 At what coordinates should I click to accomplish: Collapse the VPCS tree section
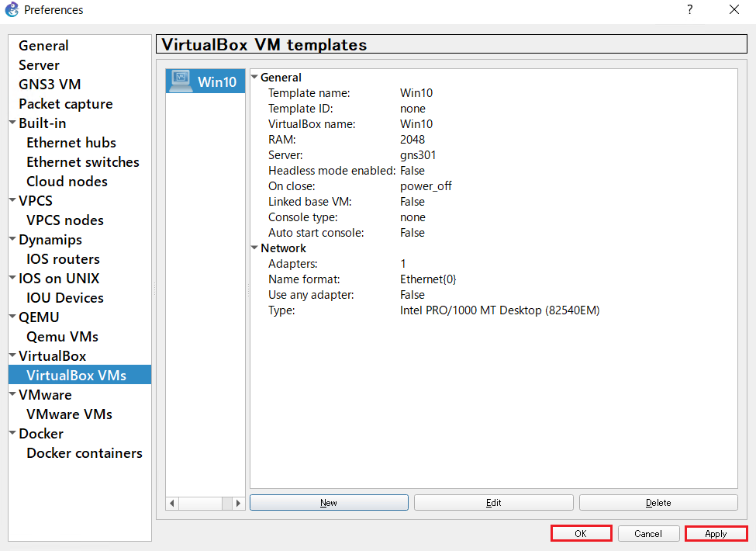[13, 199]
